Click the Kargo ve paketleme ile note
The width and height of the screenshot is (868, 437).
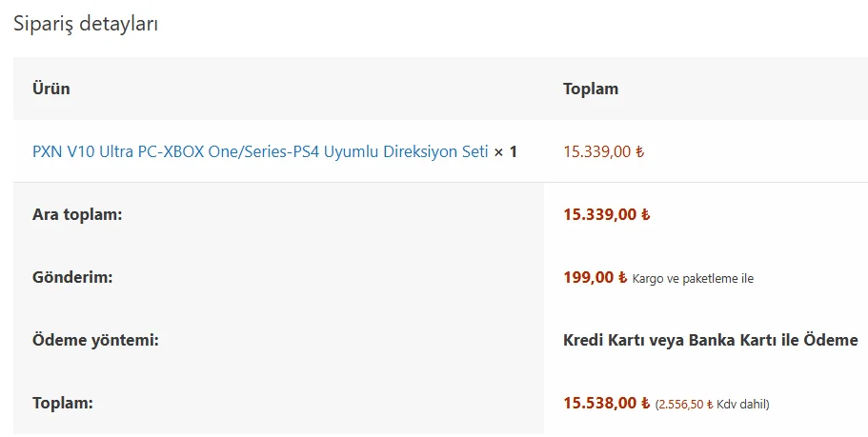coord(693,279)
